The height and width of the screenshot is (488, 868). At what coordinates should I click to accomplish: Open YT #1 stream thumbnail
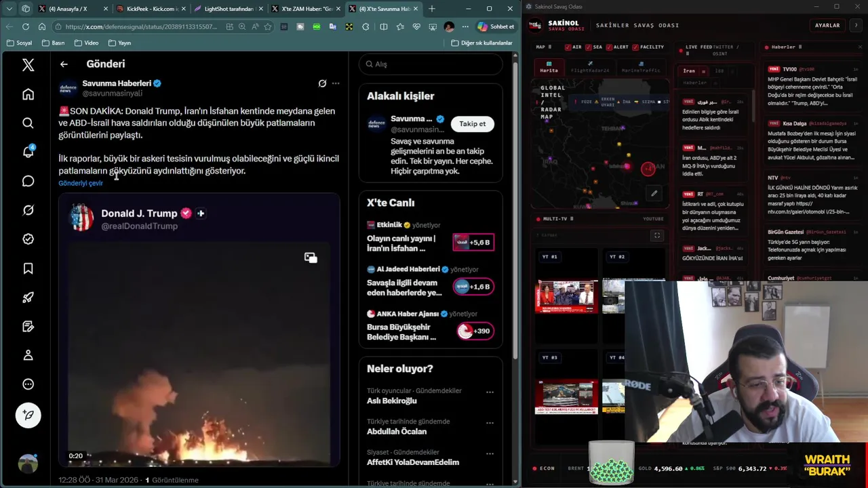[567, 296]
